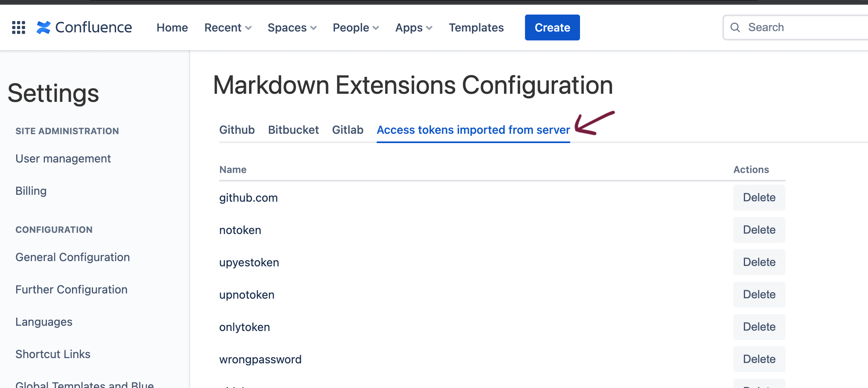Screen dimensions: 868x388
Task: Delete the wrongpassword entry
Action: (x=759, y=359)
